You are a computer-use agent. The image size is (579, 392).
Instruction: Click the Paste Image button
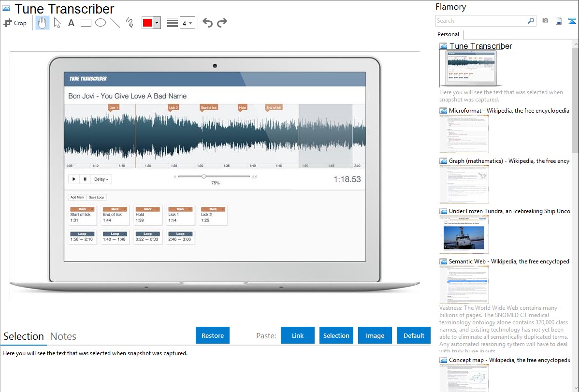(375, 335)
